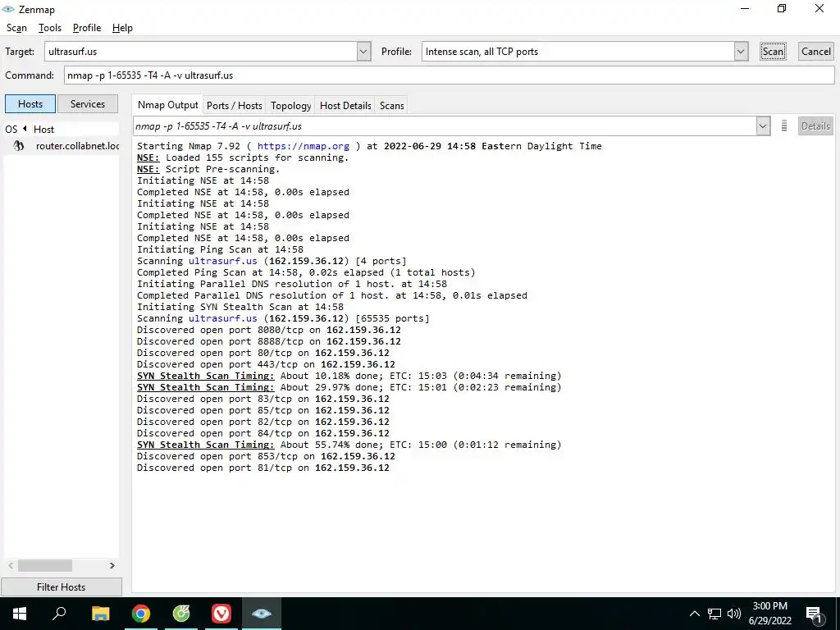Switch to the Host Details tab

(345, 106)
